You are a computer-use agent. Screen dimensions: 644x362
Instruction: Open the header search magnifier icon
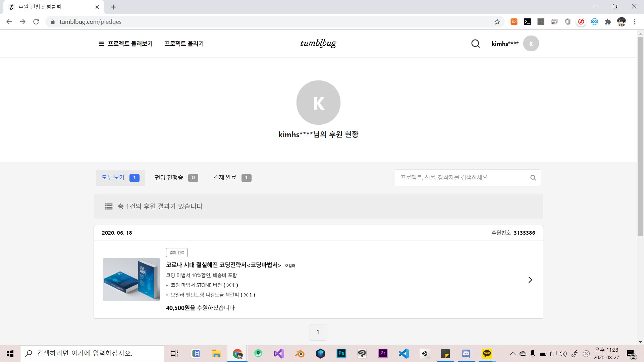(x=475, y=44)
